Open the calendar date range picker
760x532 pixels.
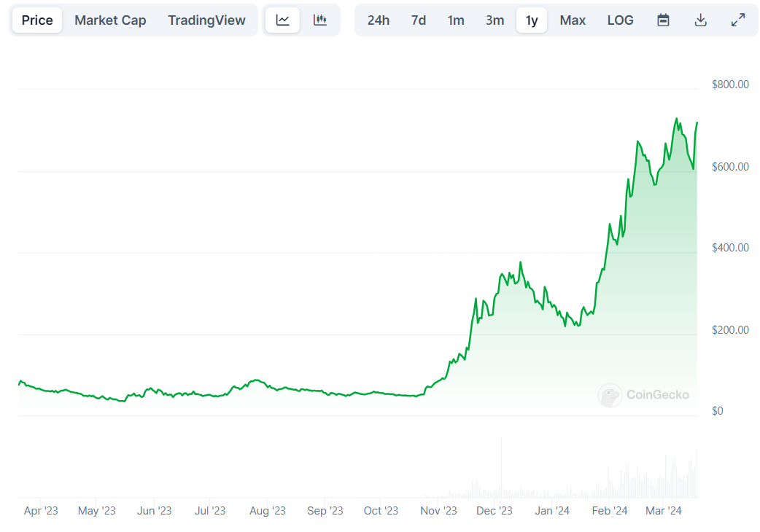pos(663,20)
